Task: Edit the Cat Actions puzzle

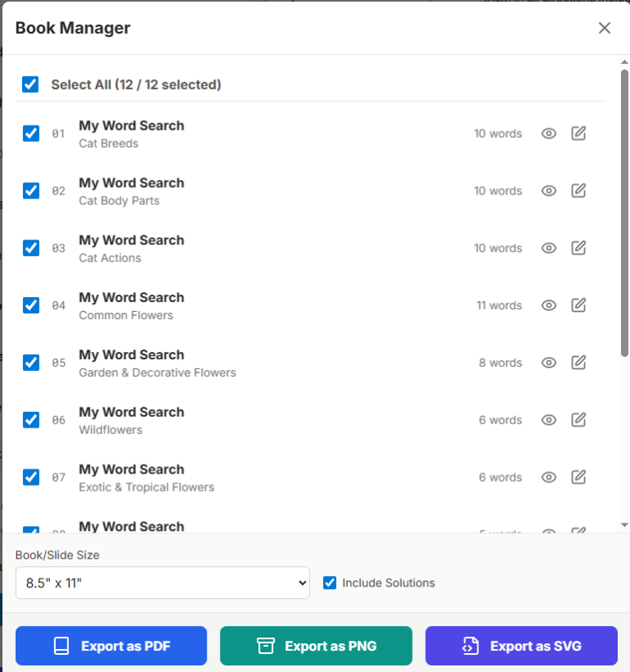Action: tap(578, 249)
